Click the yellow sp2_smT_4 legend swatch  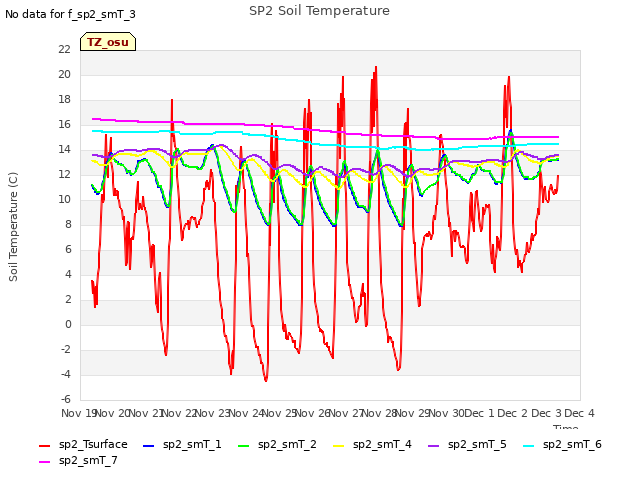(x=338, y=446)
